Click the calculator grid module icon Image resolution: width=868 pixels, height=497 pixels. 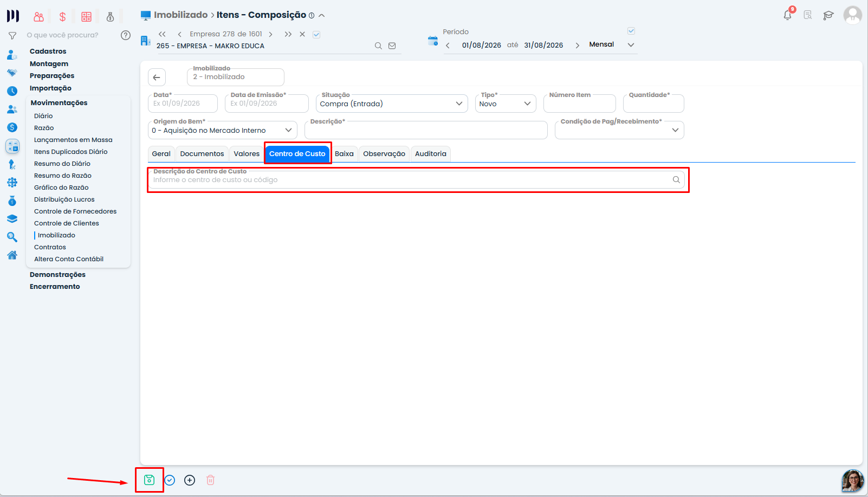tap(87, 17)
